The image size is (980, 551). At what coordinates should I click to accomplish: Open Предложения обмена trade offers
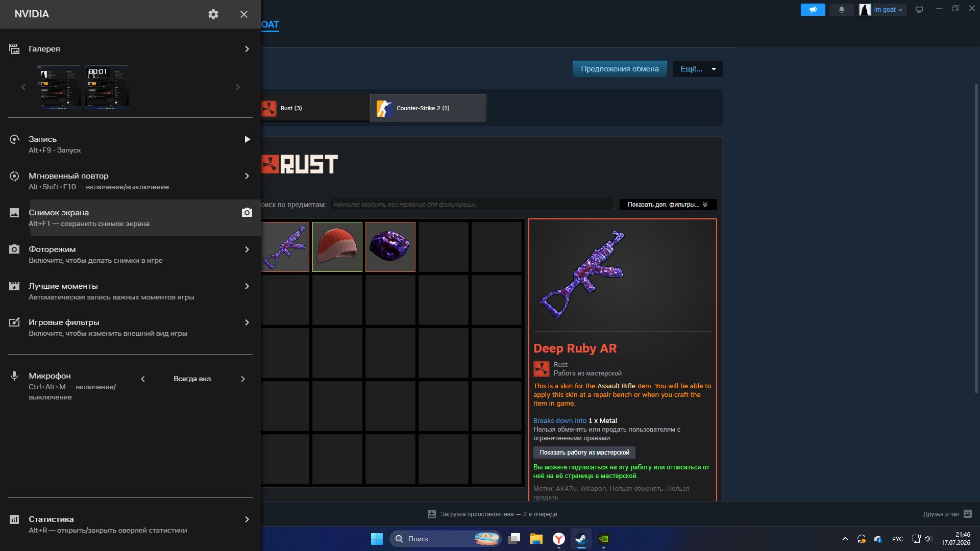(620, 69)
